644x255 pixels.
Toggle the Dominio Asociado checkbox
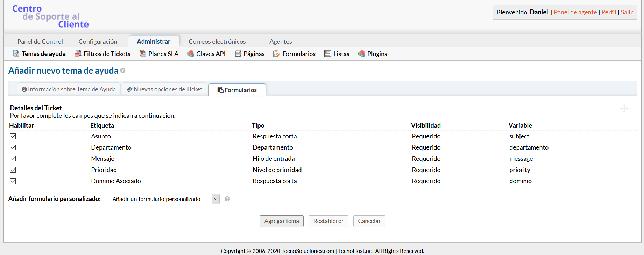(x=13, y=181)
